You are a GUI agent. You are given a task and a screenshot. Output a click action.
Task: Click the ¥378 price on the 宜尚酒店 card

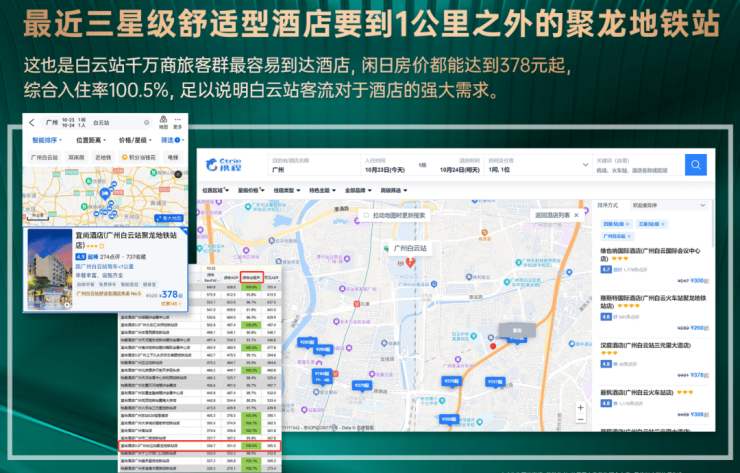170,295
